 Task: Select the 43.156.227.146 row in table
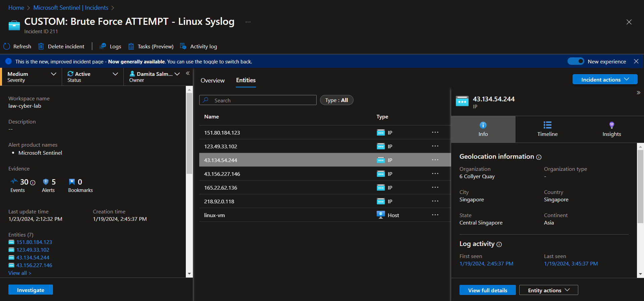click(325, 174)
